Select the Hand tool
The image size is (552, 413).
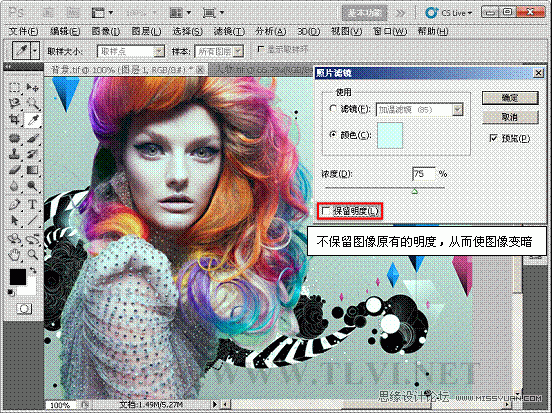click(x=14, y=255)
